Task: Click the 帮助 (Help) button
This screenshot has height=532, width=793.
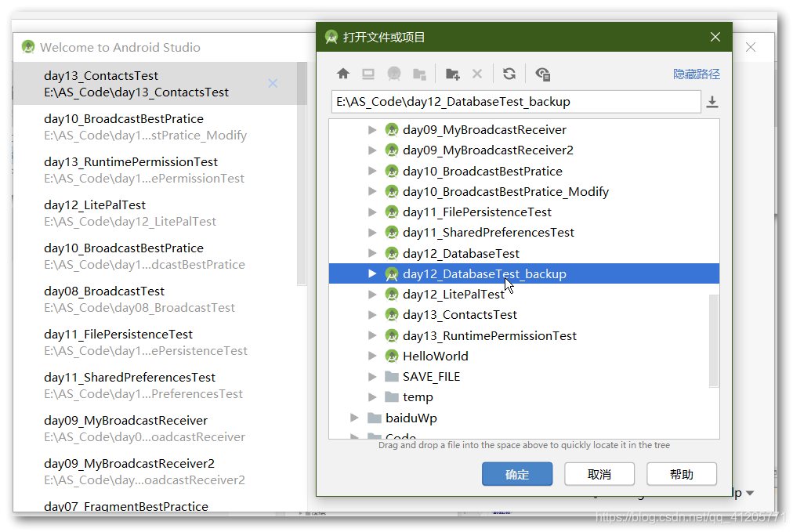Action: coord(682,474)
